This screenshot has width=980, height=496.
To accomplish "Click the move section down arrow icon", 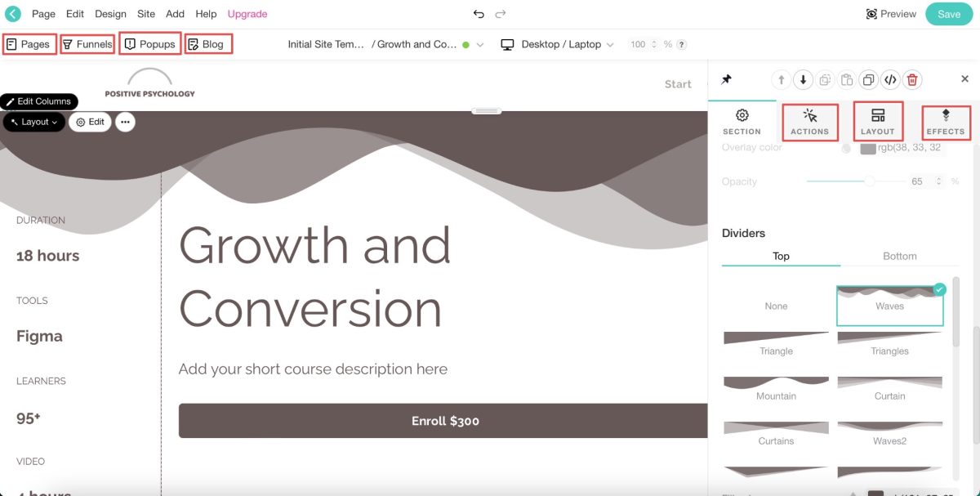I will tap(803, 79).
